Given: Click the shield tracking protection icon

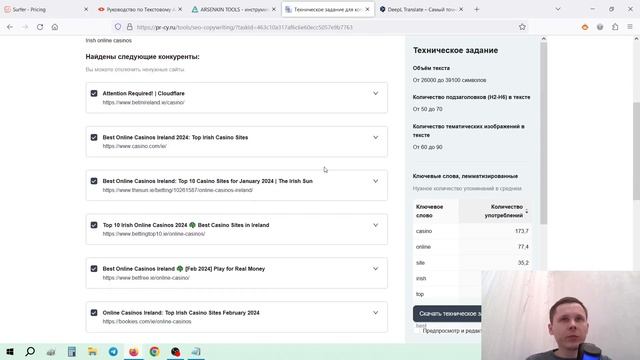Looking at the screenshot, I should 118,27.
